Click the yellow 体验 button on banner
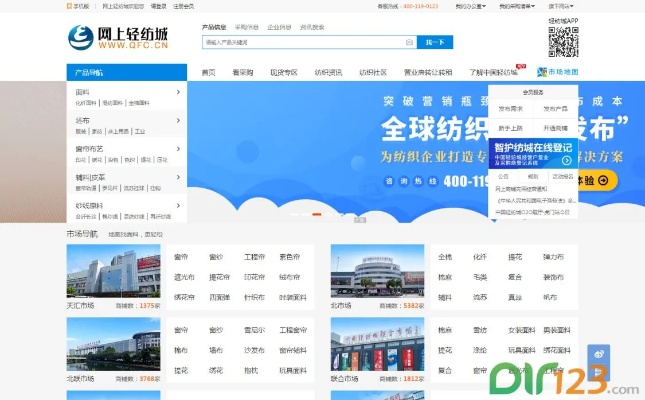 (596, 180)
